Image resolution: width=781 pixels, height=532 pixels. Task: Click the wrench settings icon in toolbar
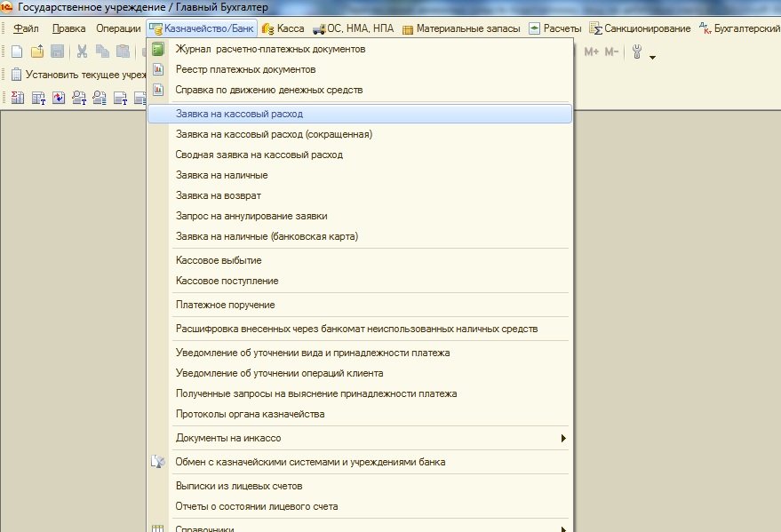637,52
